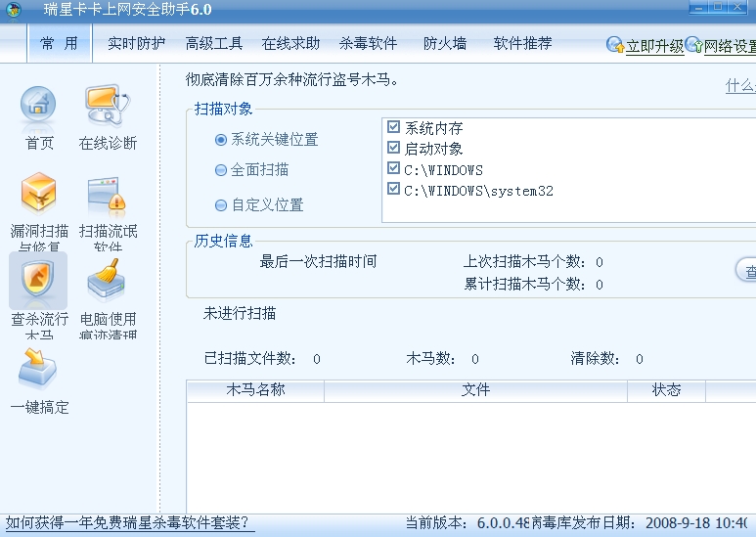Click the 立即升级 globe upgrade icon
756x537 pixels.
point(615,45)
